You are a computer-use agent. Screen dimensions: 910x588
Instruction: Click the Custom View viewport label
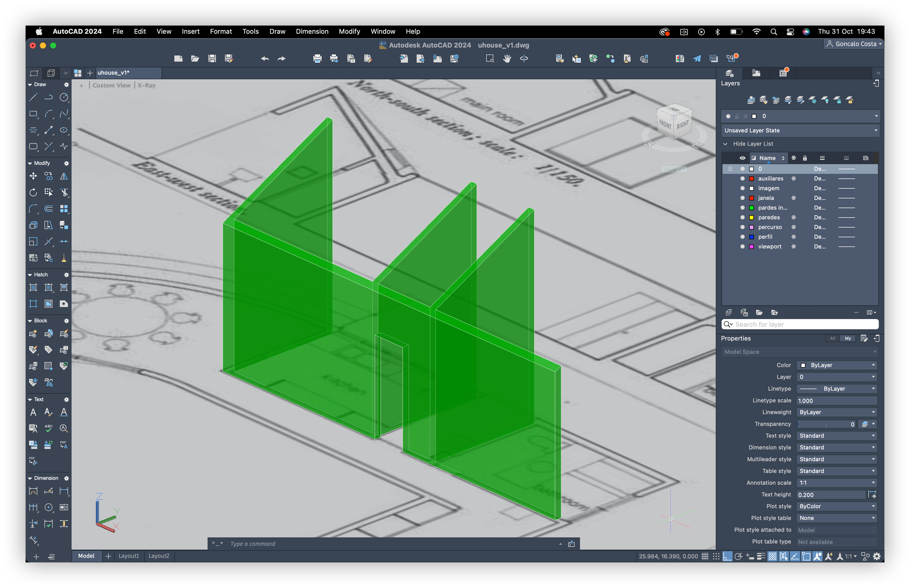tap(111, 86)
